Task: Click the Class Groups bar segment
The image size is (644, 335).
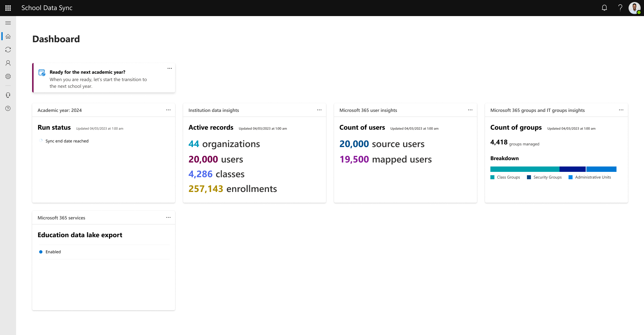Action: (x=525, y=169)
